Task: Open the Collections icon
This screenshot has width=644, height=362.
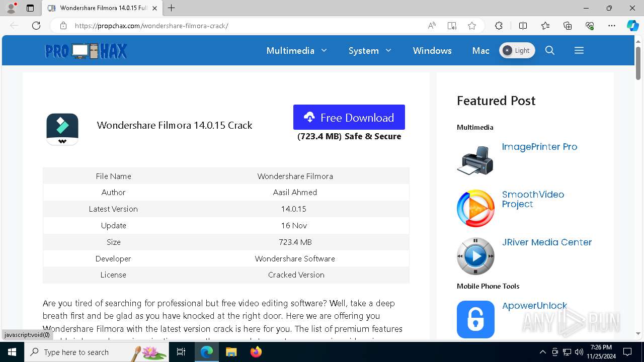Action: tap(568, 26)
